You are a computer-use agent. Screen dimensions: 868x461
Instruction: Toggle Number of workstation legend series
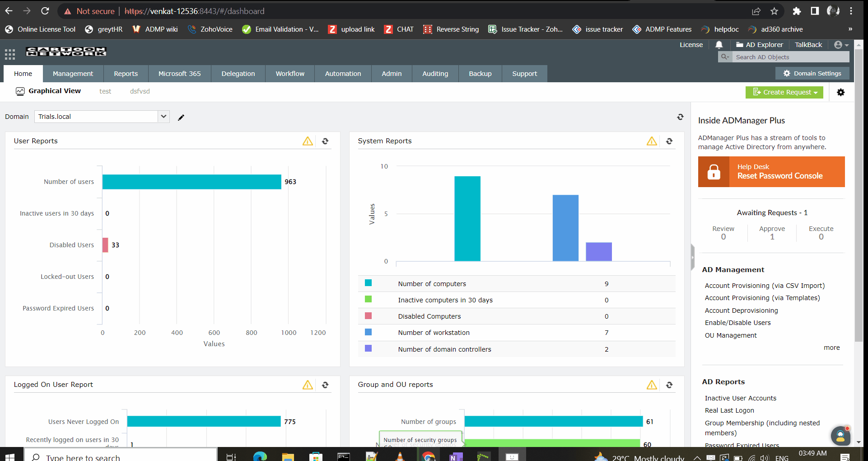369,332
